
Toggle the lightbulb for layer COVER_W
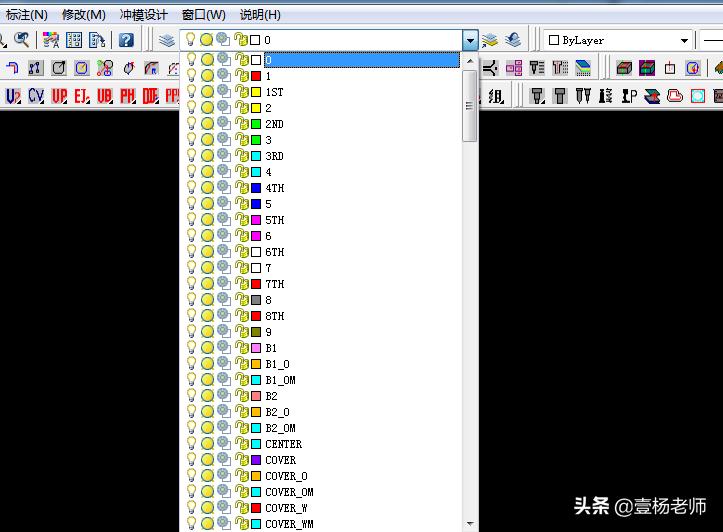pos(191,507)
